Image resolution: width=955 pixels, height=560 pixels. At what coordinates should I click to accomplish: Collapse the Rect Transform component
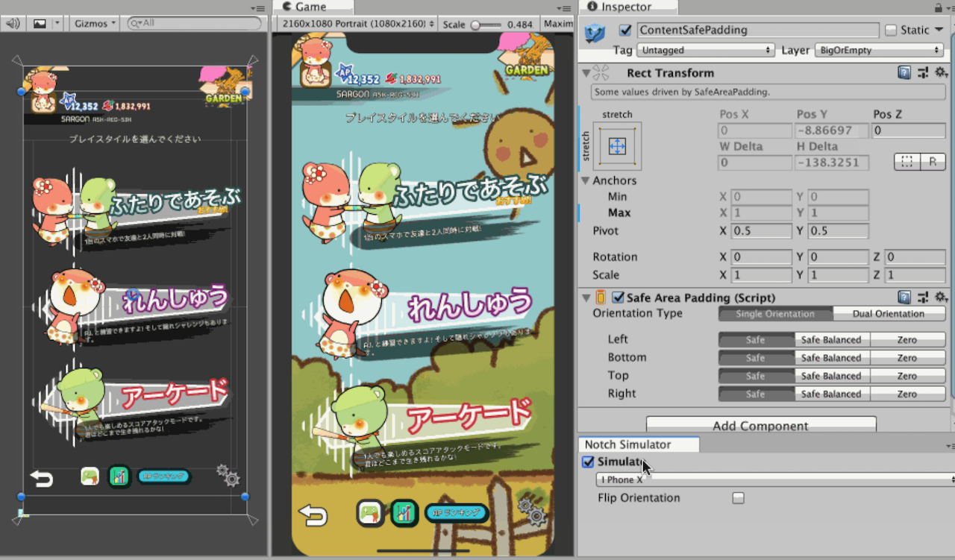tap(586, 73)
